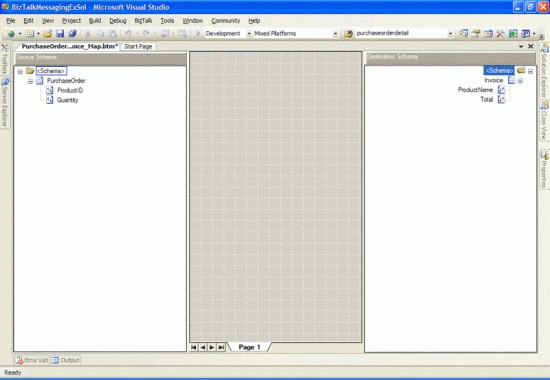Go to last grid page
Screen dimensions: 550x380
pyautogui.click(x=221, y=347)
